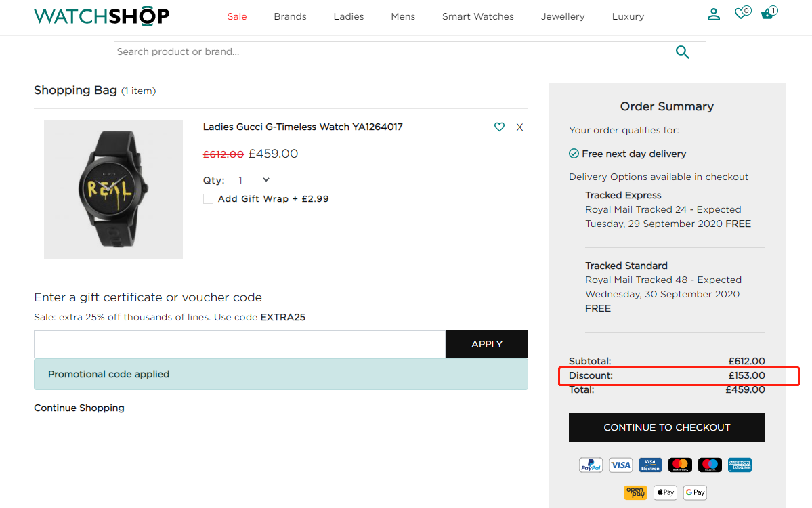Viewport: 812px width, 508px height.
Task: Open the Ladies menu
Action: 349,16
